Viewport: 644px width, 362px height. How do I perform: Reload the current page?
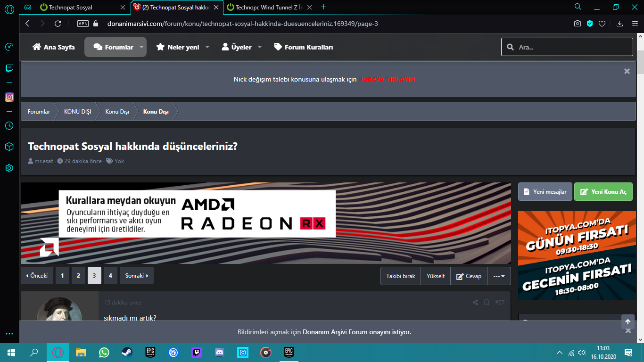[58, 24]
